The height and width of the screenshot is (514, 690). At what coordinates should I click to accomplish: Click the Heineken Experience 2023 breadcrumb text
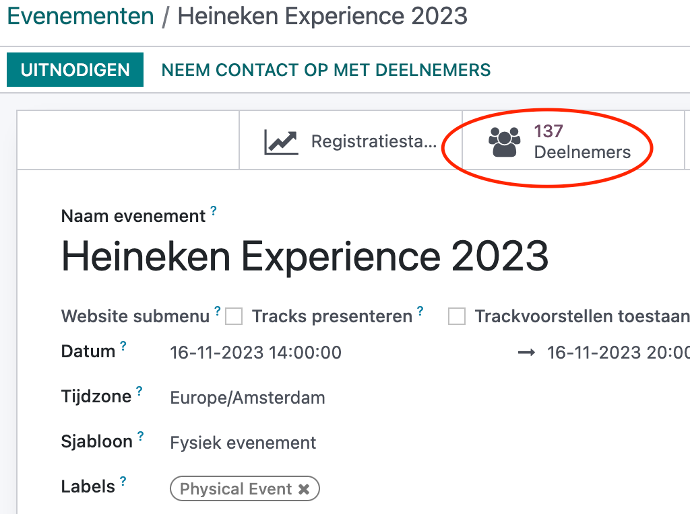(x=323, y=16)
